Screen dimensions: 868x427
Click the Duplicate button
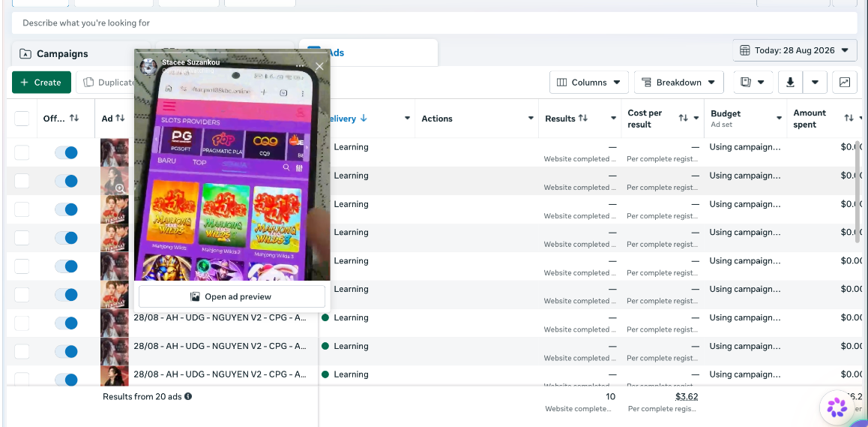pos(105,82)
